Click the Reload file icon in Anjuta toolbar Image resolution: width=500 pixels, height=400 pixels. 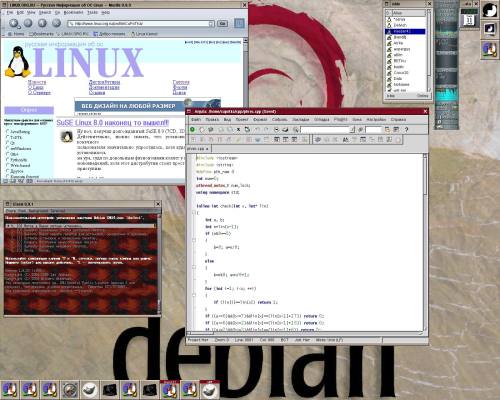click(247, 129)
